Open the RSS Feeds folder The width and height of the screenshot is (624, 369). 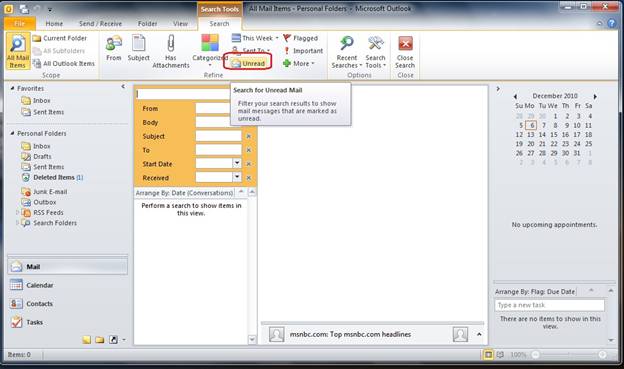pyautogui.click(x=43, y=213)
